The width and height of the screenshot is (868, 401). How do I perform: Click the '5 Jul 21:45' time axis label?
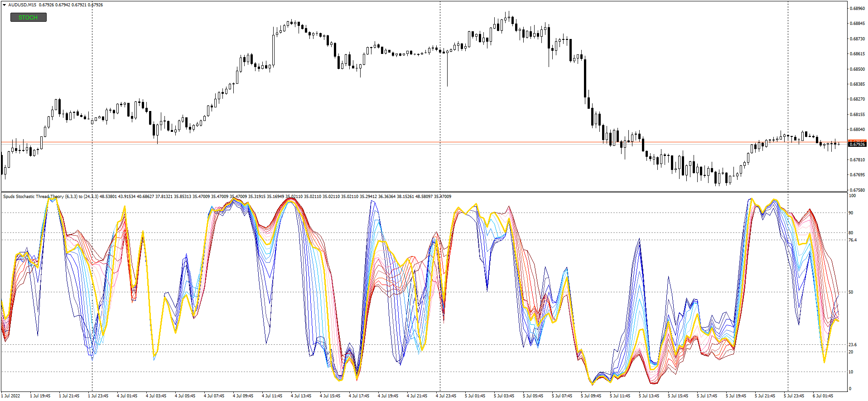[x=765, y=396]
